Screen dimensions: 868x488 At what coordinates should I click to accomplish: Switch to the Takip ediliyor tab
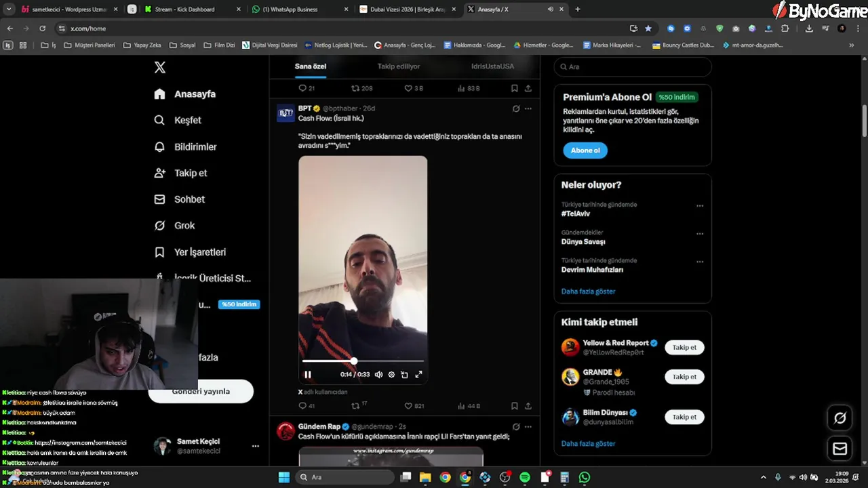click(x=399, y=66)
